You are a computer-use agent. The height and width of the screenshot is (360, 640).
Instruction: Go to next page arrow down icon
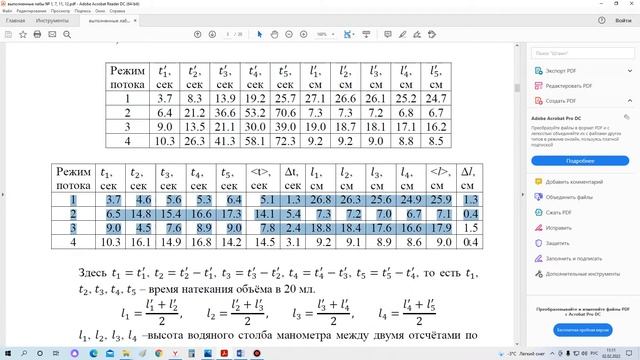click(x=212, y=35)
